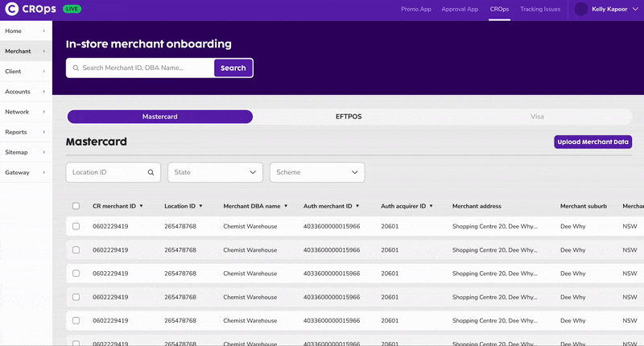Focus the Search Merchant ID, DBA Name field
Viewport: 644px width, 346px height.
coord(140,68)
